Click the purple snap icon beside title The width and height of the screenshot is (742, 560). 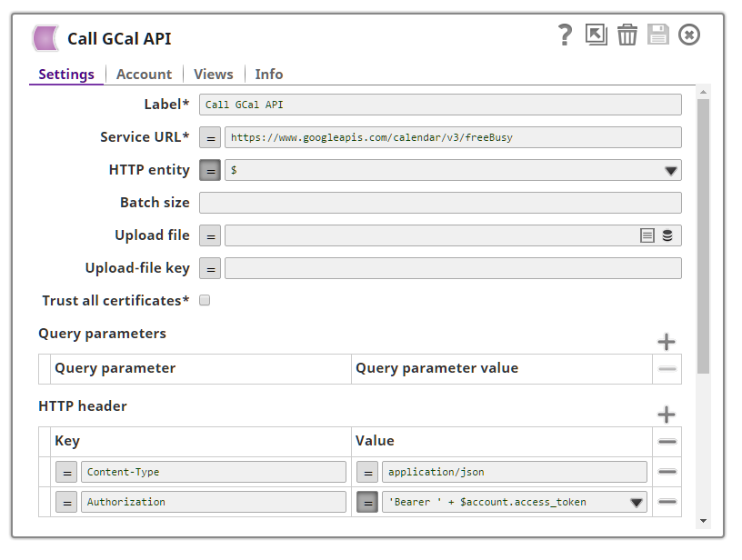point(45,38)
